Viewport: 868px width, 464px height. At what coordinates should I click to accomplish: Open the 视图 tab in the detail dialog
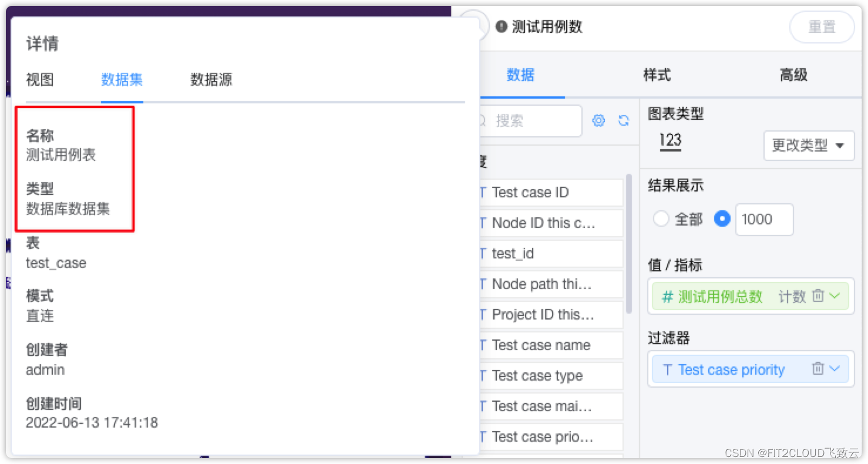(39, 80)
